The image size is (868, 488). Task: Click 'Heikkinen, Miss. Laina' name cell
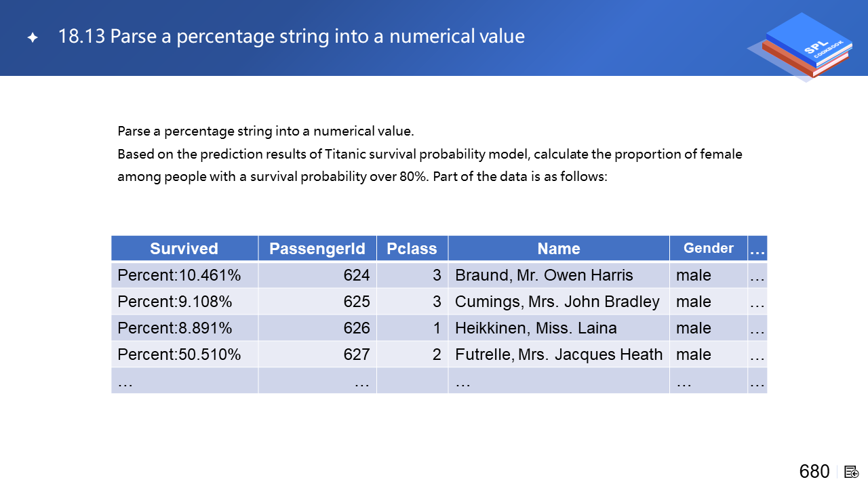pos(536,328)
